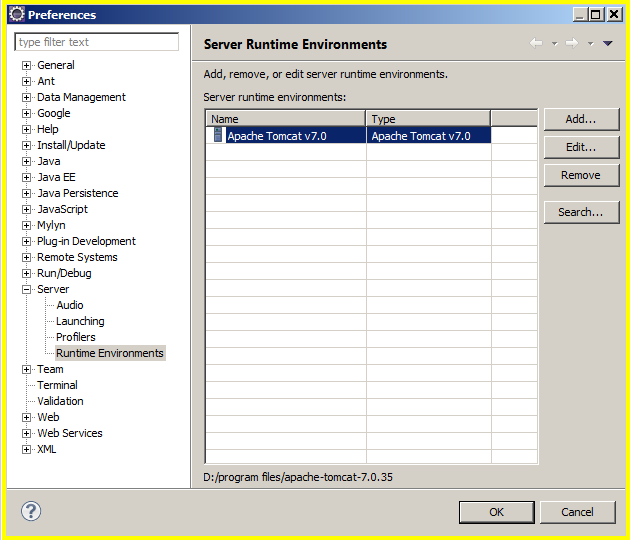Select the General label in tree
This screenshot has width=630, height=540.
tap(55, 65)
